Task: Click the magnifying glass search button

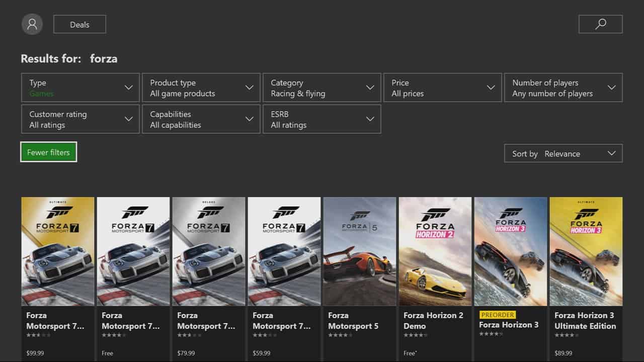Action: click(x=600, y=24)
